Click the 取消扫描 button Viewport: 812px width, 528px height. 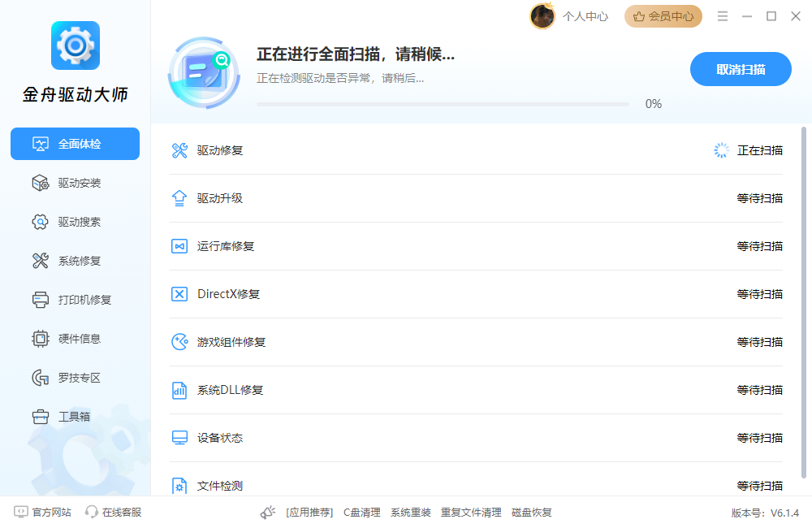click(x=740, y=69)
